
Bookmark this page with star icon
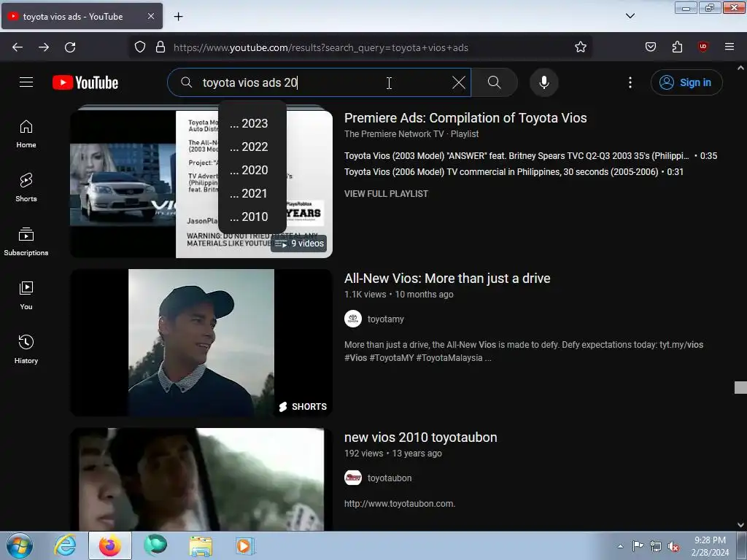580,47
